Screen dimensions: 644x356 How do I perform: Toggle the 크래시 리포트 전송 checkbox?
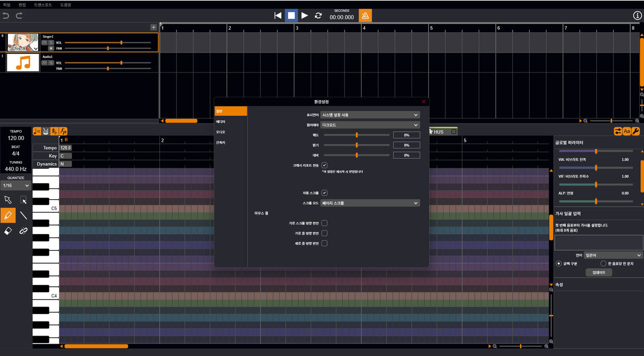[x=324, y=165]
